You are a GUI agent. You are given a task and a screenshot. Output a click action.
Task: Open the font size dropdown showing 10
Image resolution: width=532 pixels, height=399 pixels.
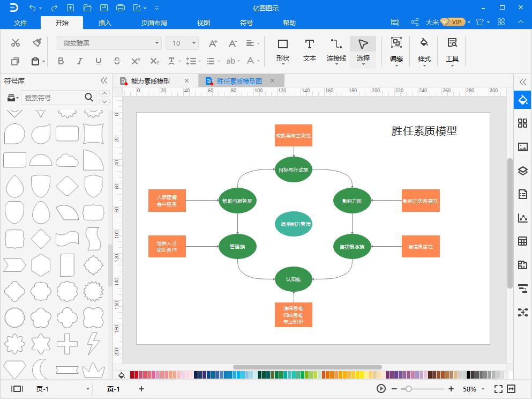(x=192, y=43)
